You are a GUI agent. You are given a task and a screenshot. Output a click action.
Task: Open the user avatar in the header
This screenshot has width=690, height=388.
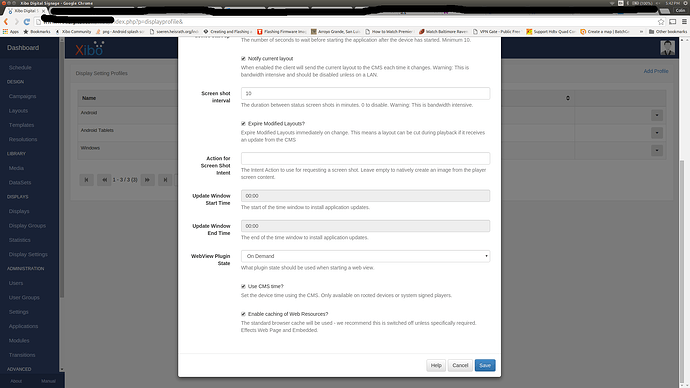pyautogui.click(x=667, y=48)
